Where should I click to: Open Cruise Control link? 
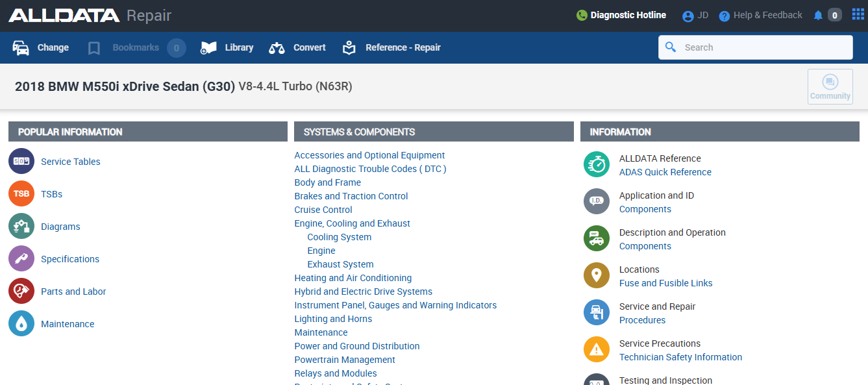tap(323, 210)
